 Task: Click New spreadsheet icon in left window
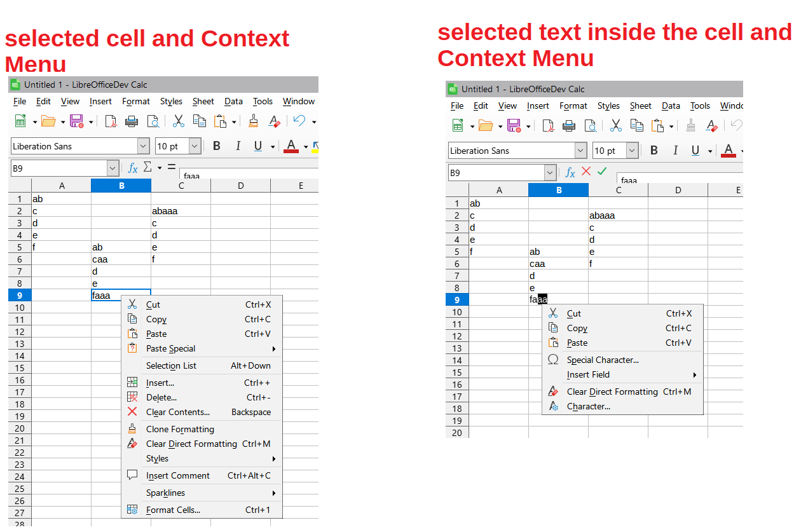pos(20,121)
